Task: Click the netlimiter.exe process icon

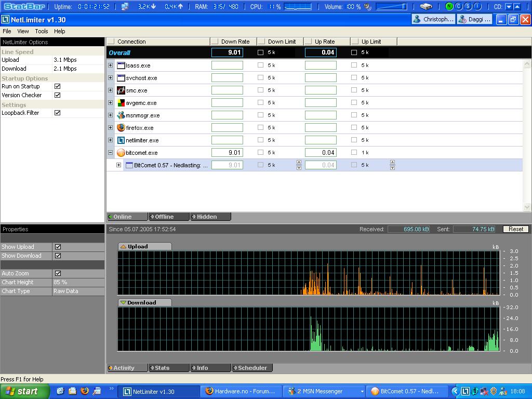Action: (x=121, y=140)
